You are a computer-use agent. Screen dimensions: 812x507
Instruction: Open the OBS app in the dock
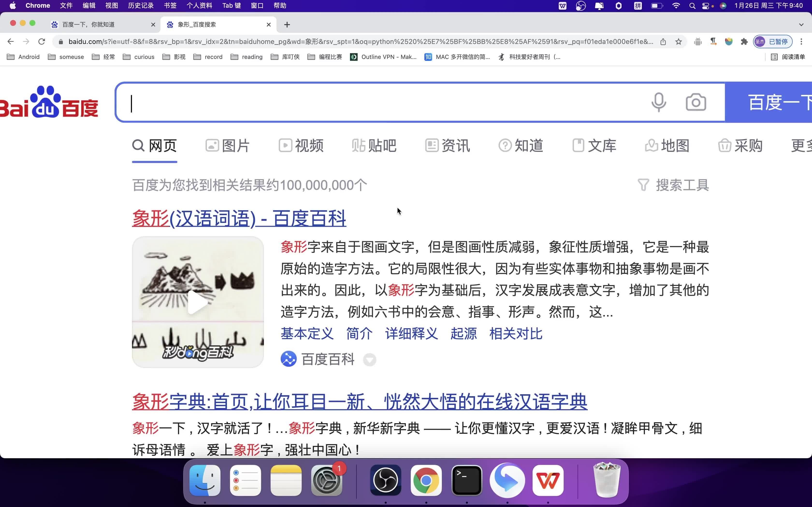pyautogui.click(x=385, y=480)
